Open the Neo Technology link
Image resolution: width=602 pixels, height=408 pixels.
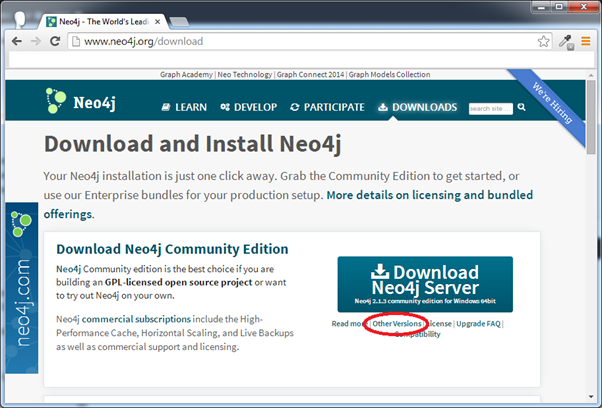(245, 74)
